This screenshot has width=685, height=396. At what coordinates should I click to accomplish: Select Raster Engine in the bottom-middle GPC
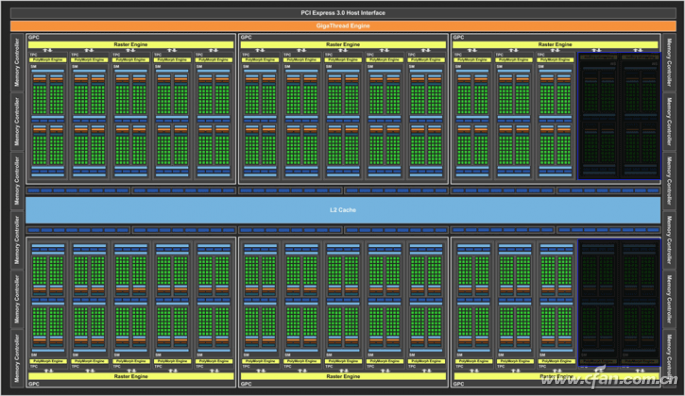click(343, 376)
